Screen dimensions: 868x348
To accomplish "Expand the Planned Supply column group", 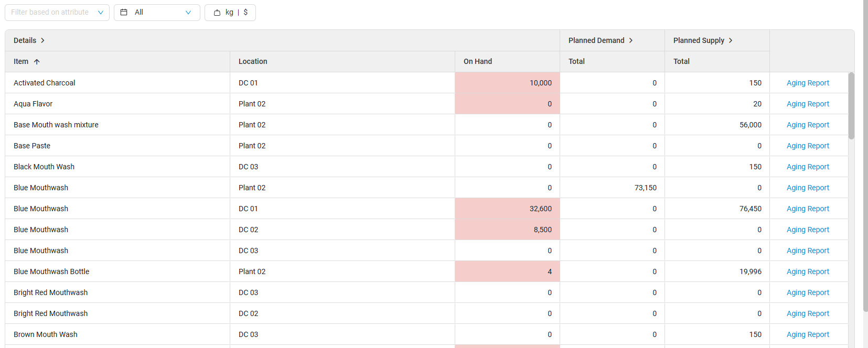I will [731, 40].
